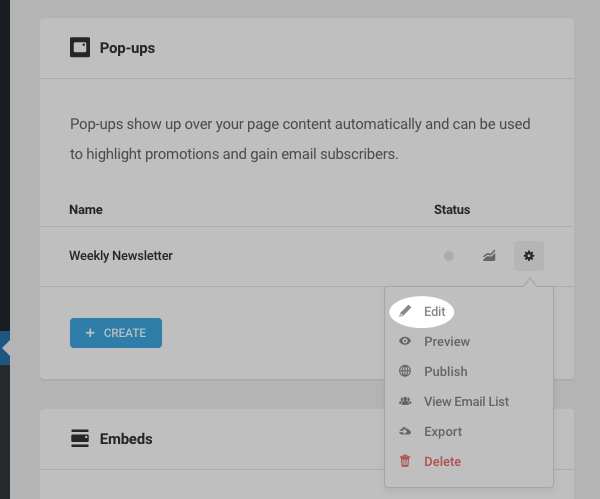
Task: Expand the left sidebar using the blue arrow tab
Action: [x=5, y=348]
